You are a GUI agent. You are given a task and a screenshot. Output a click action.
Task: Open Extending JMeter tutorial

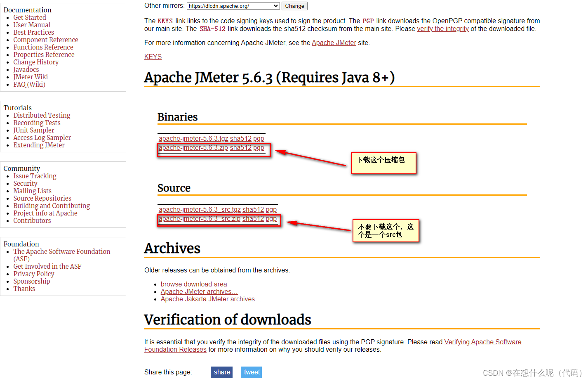[x=39, y=145]
